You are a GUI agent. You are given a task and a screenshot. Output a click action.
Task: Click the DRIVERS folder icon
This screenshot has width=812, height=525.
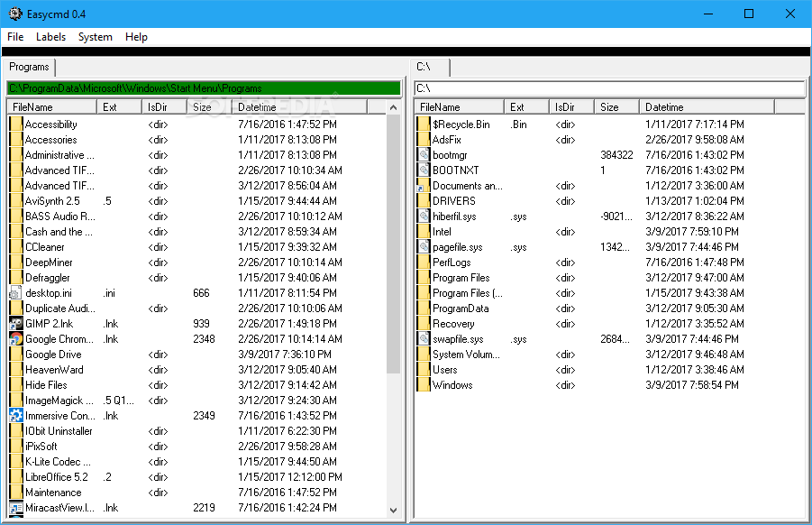click(x=424, y=201)
